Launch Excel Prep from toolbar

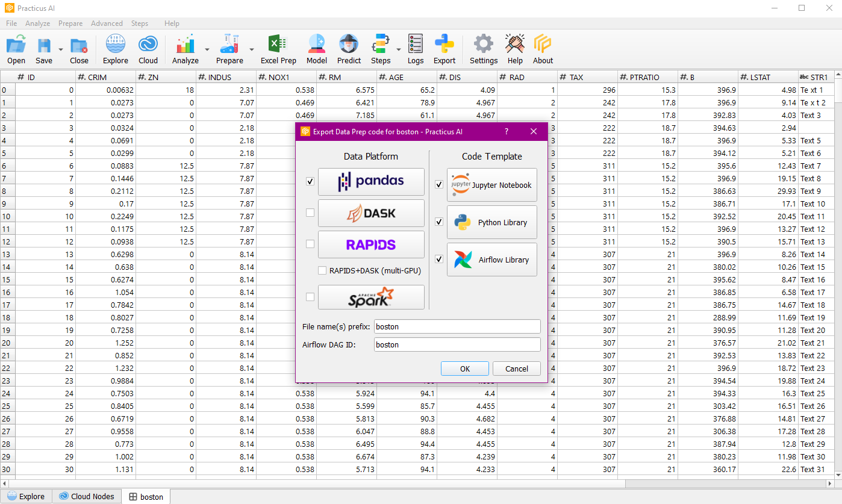pyautogui.click(x=278, y=49)
